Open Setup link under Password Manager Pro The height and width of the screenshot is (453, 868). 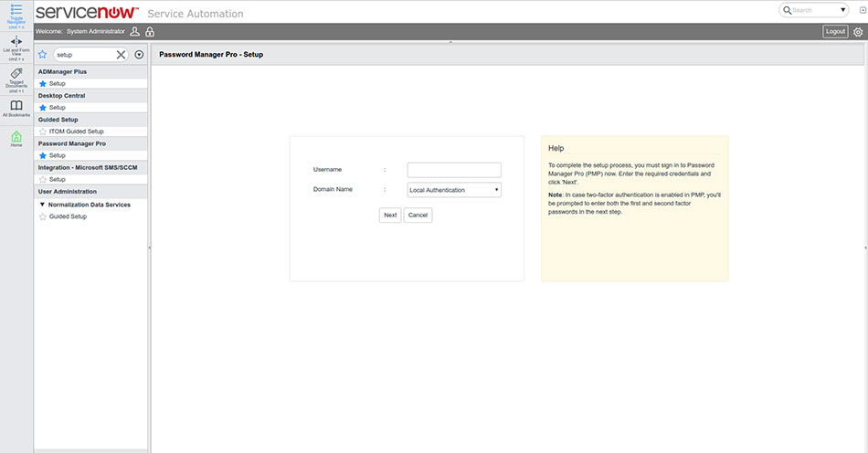(57, 155)
